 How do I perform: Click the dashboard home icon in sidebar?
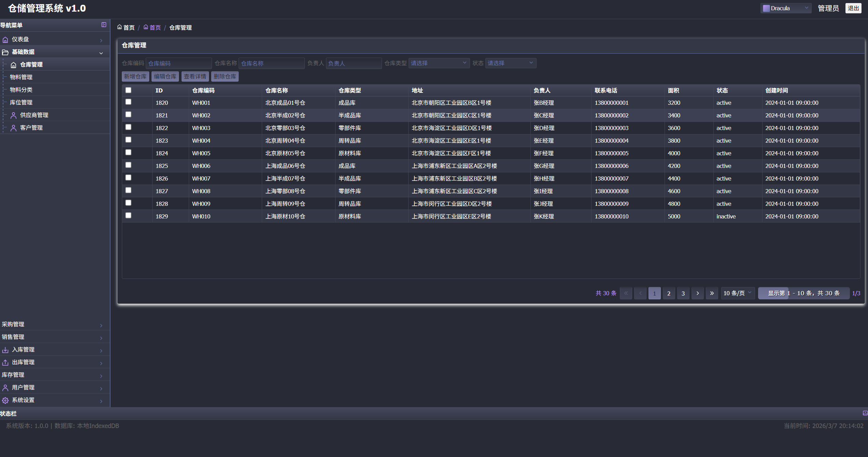(5, 40)
